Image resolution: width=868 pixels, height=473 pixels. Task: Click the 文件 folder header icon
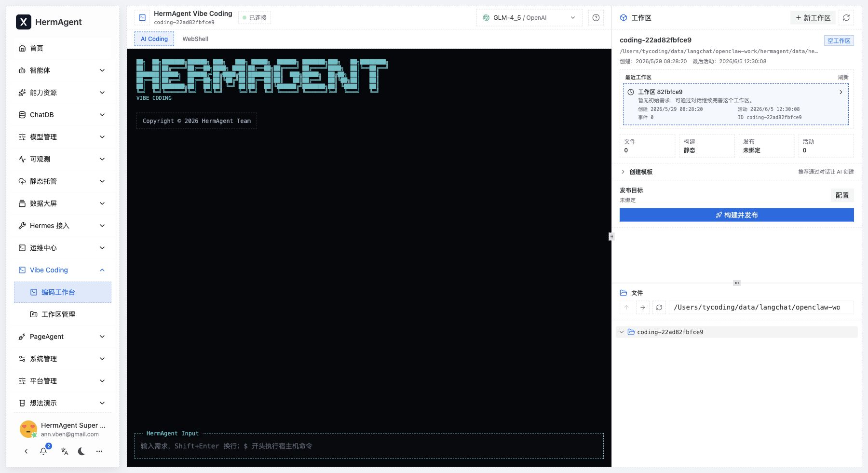point(624,293)
